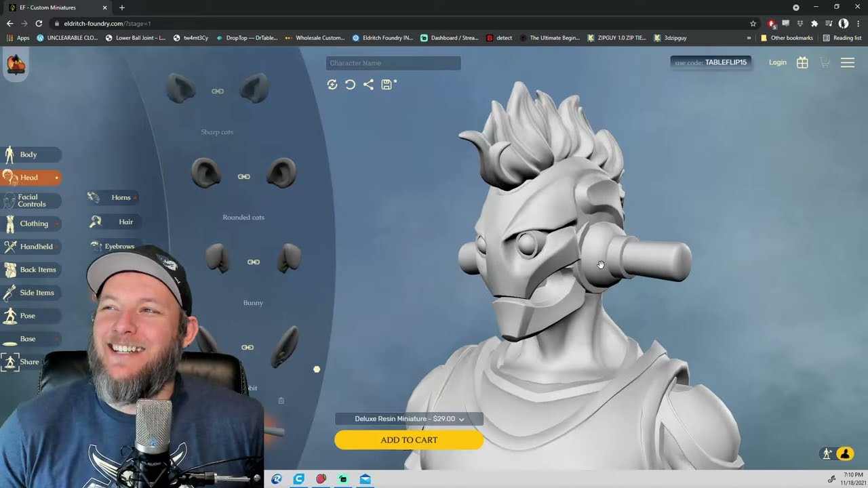Close the EF Custom Miniatures tab
This screenshot has width=868, height=488.
tap(104, 7)
